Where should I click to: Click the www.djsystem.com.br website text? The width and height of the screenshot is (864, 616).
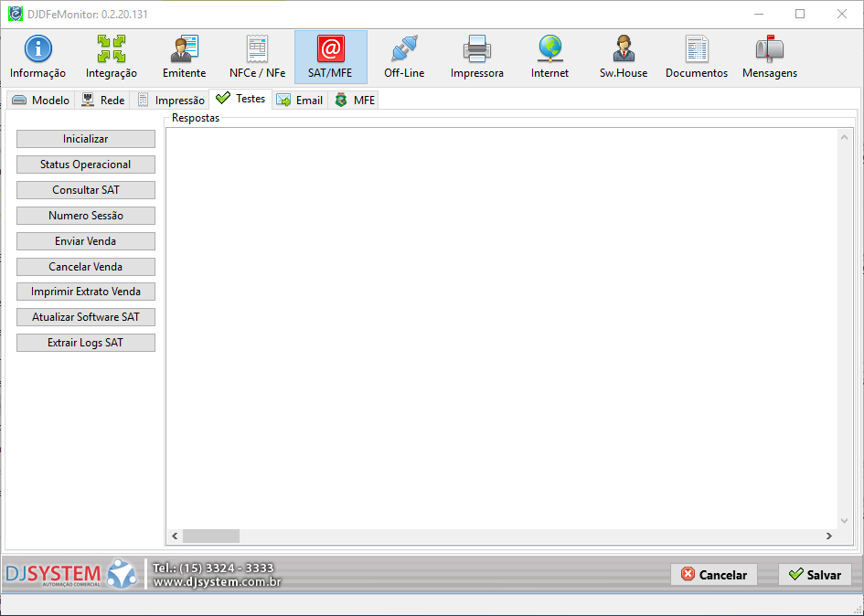[x=217, y=582]
